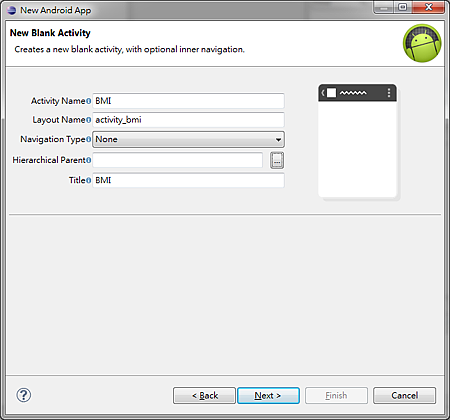Focus the empty Hierarchical Parent field
Screen dimensions: 450x420
click(177, 160)
